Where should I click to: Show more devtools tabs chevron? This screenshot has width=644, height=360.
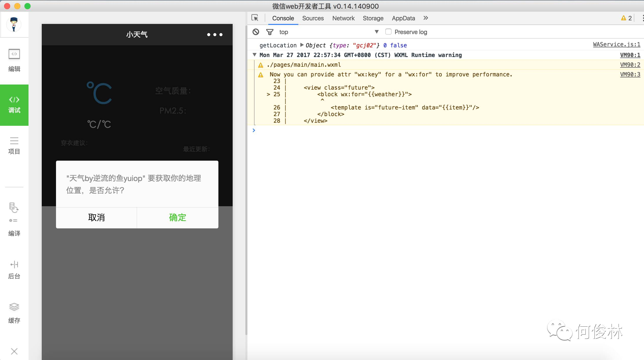(x=426, y=18)
